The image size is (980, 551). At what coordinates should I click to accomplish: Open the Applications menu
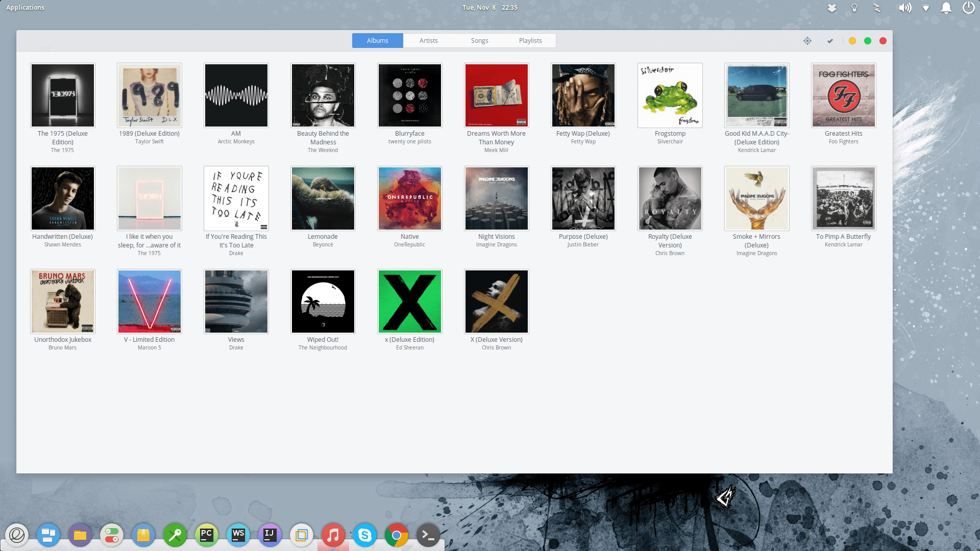(x=24, y=7)
